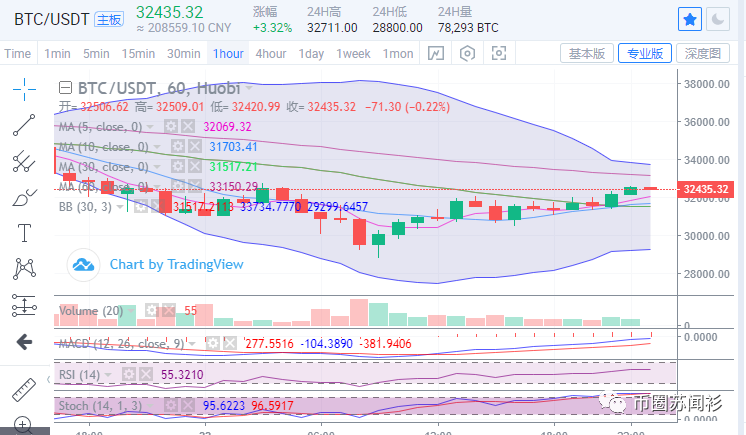The height and width of the screenshot is (435, 746).
Task: Select the crosshair cursor tool
Action: point(24,89)
